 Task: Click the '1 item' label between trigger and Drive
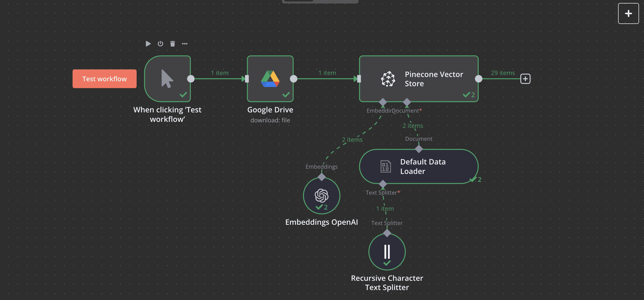pos(220,73)
